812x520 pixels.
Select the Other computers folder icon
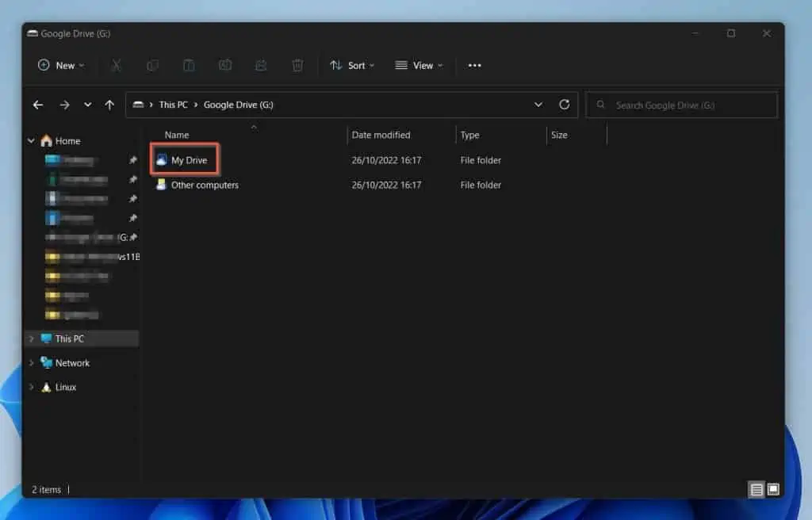161,185
